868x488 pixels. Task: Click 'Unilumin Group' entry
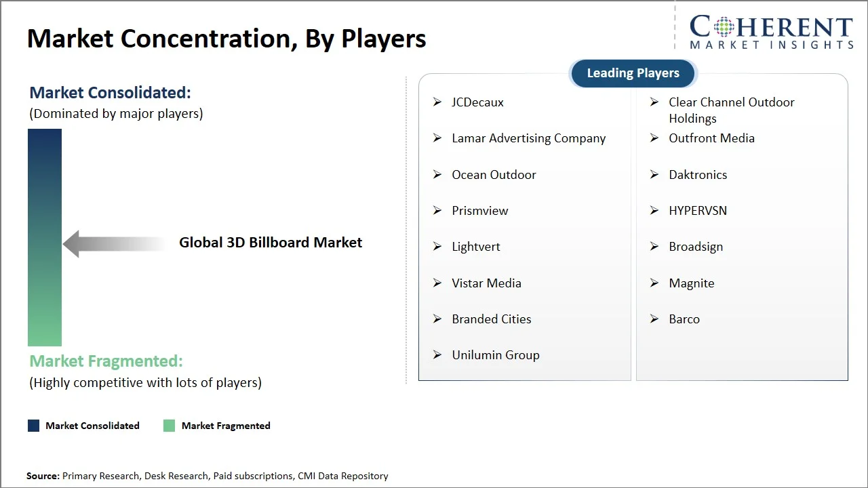tap(496, 355)
